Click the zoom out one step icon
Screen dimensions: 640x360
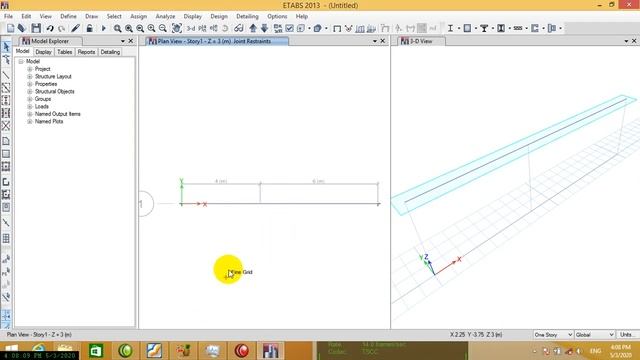click(x=163, y=28)
